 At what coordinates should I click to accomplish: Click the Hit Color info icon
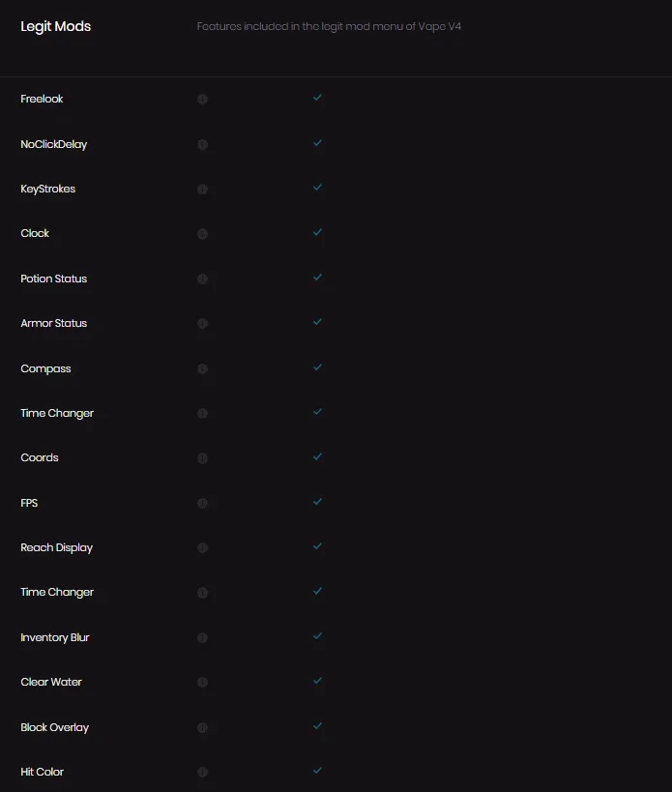click(x=202, y=772)
